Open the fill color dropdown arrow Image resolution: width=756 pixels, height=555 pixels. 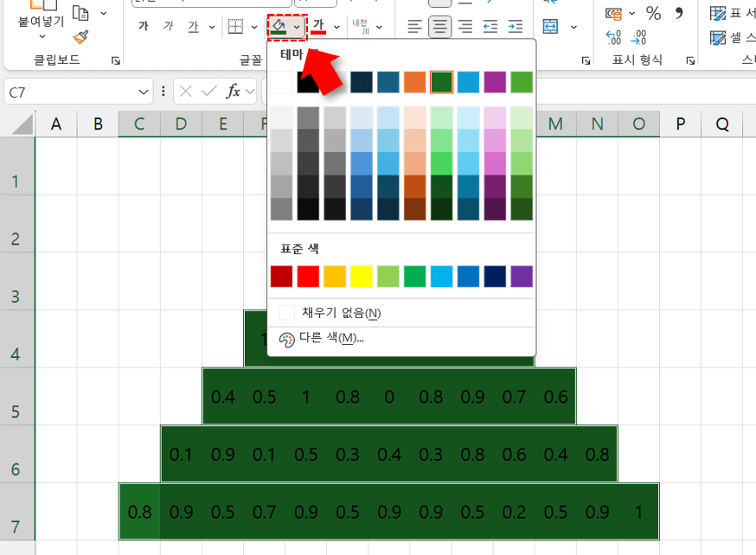298,27
